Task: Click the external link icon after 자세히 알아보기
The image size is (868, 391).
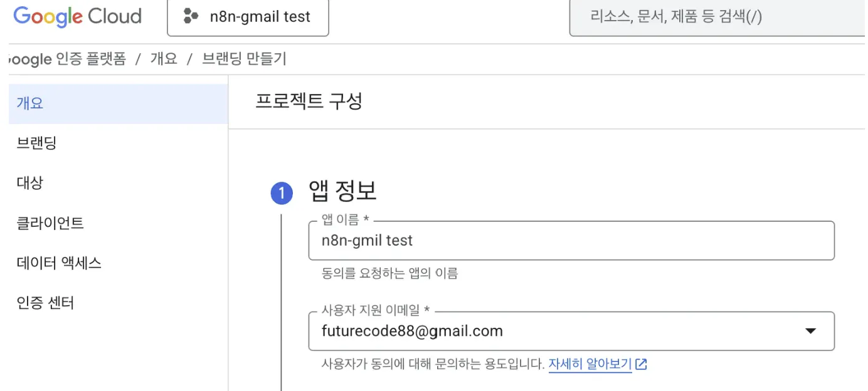Action: (638, 364)
